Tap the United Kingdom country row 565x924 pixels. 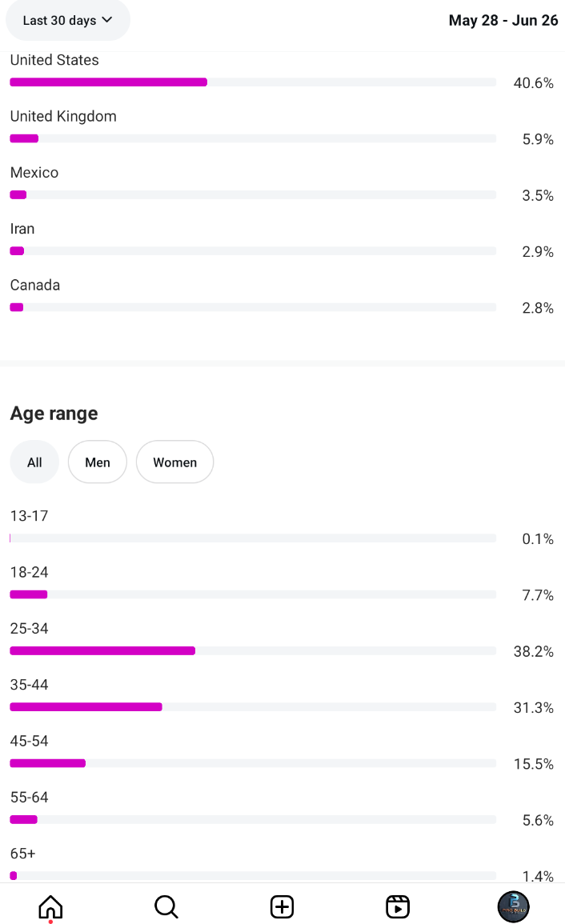click(282, 128)
